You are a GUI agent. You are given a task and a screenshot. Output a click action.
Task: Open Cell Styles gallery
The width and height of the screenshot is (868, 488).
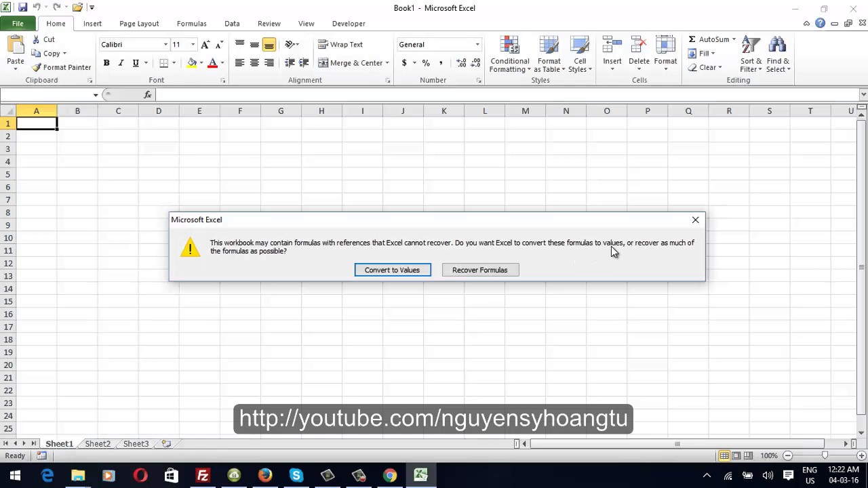580,54
